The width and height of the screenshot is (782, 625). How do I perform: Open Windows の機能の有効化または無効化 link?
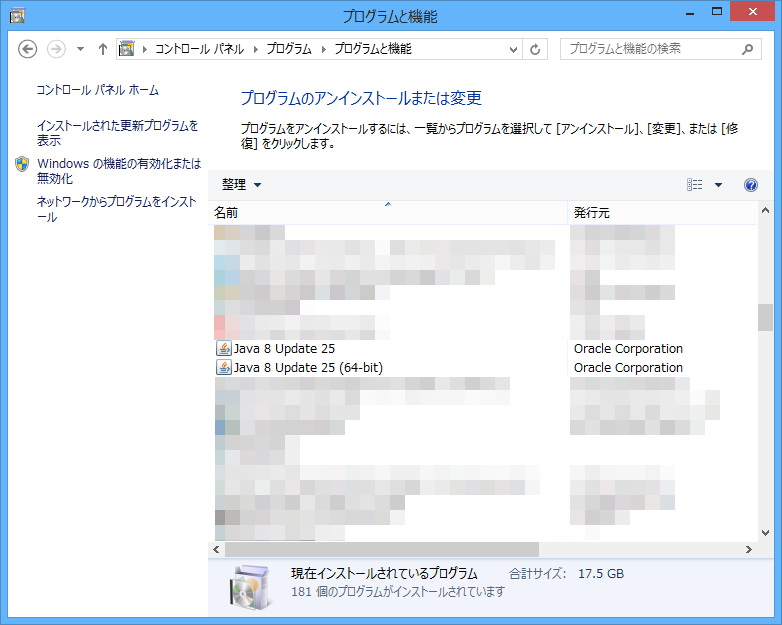(x=118, y=171)
